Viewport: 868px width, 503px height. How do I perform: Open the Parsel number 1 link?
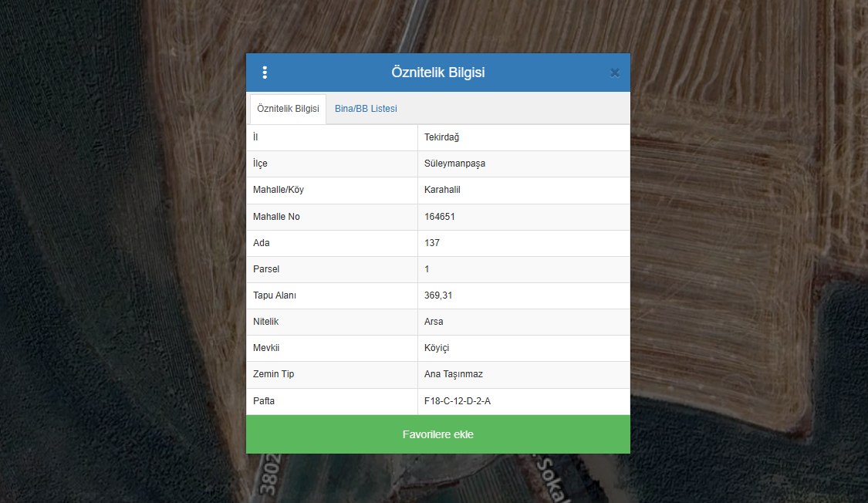click(427, 269)
